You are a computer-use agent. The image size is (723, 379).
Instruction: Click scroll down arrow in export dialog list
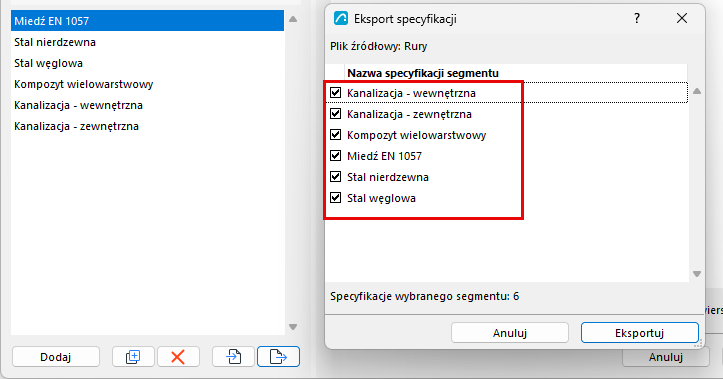697,274
